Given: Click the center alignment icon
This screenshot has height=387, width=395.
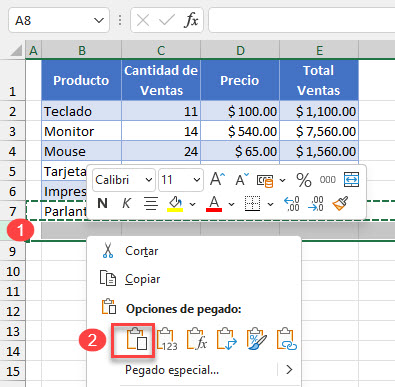Looking at the screenshot, I should pos(151,203).
